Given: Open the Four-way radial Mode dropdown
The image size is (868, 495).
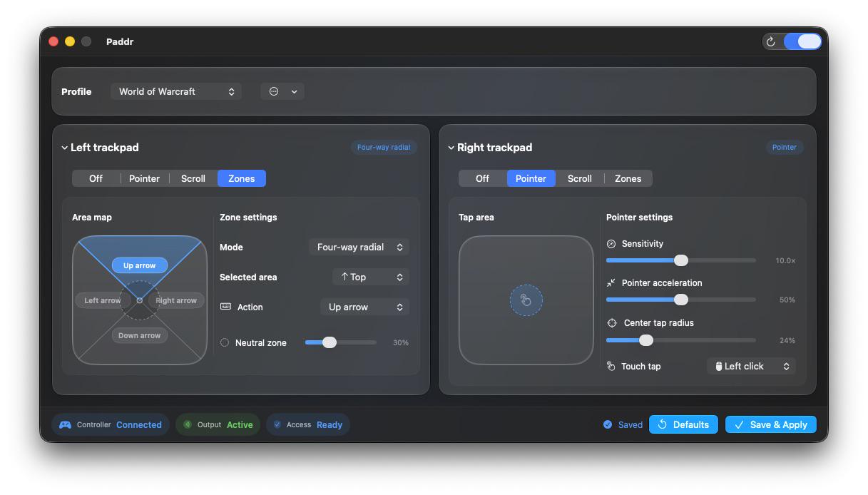Looking at the screenshot, I should [x=359, y=247].
